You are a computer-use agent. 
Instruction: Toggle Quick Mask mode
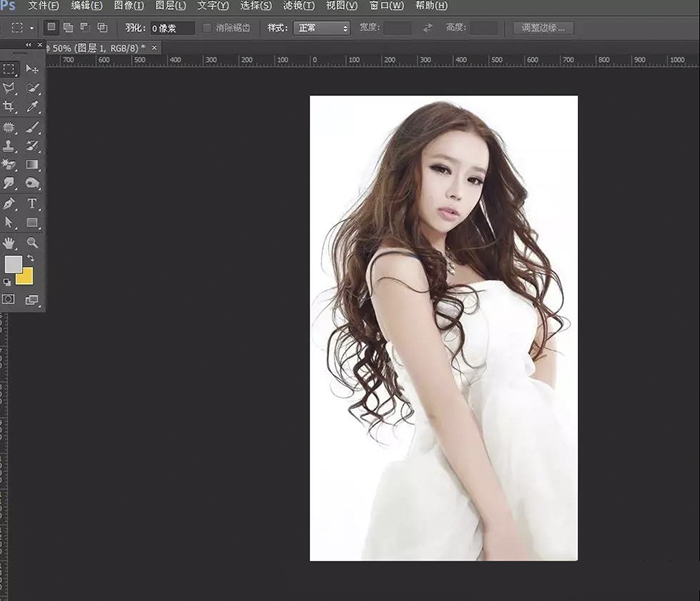tap(9, 299)
